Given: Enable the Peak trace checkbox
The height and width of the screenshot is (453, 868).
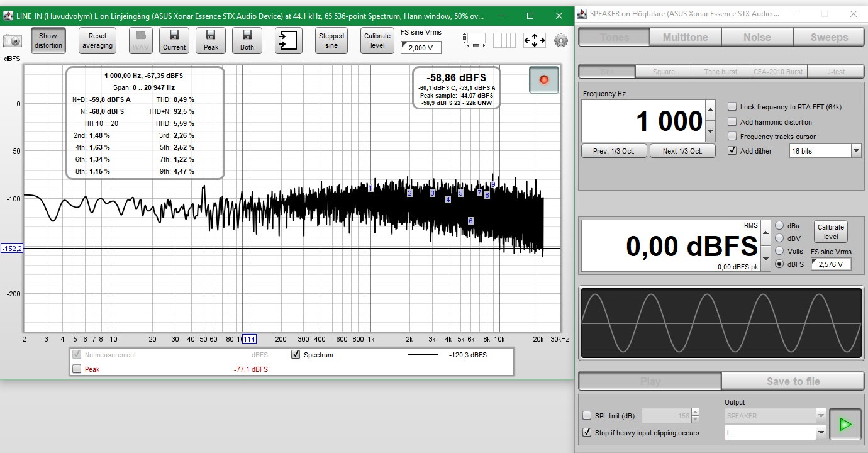Looking at the screenshot, I should [77, 369].
